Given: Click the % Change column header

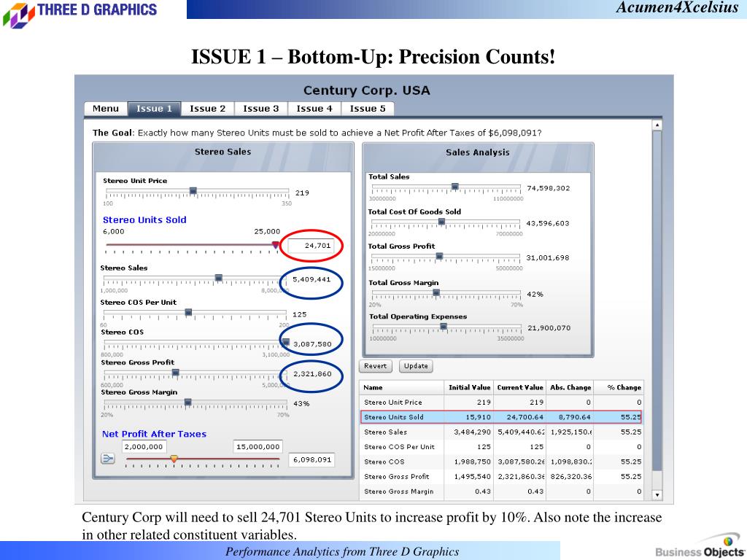Looking at the screenshot, I should coord(619,388).
